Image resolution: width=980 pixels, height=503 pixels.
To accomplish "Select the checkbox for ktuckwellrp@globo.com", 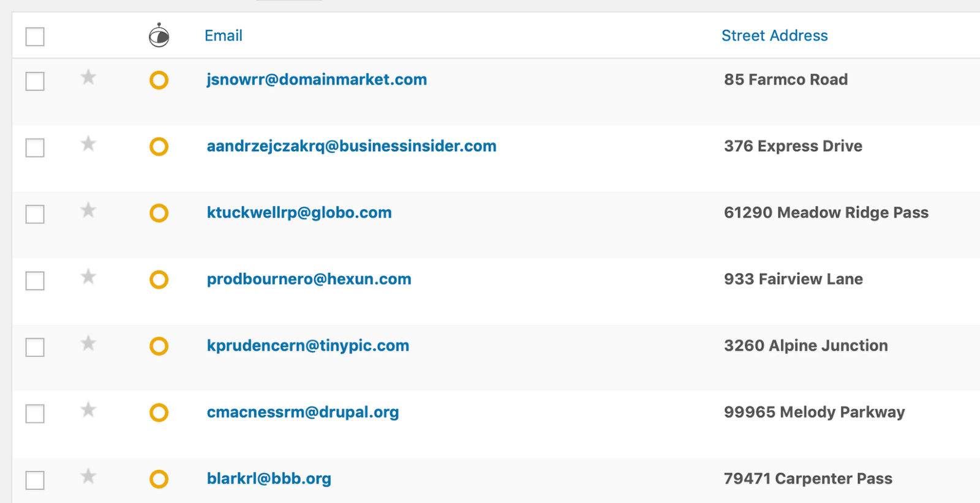I will click(x=35, y=214).
